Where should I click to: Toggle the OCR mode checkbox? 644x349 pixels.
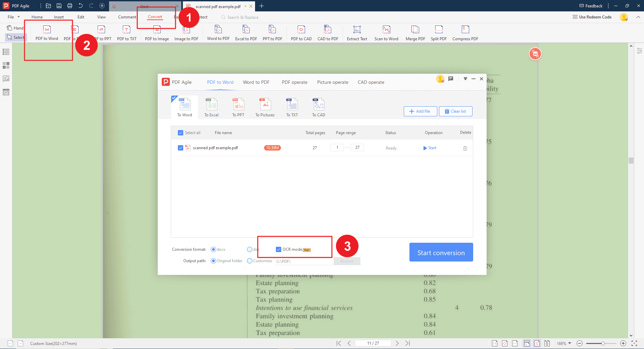click(279, 249)
